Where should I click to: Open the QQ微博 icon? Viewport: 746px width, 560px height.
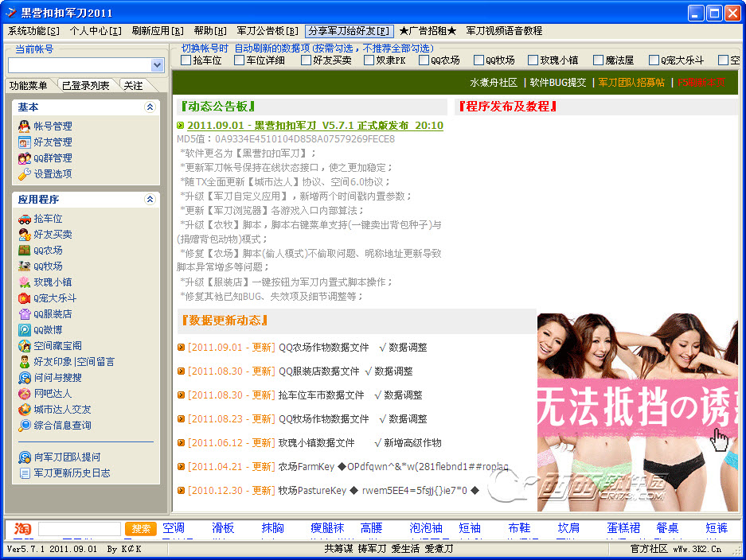coord(25,329)
